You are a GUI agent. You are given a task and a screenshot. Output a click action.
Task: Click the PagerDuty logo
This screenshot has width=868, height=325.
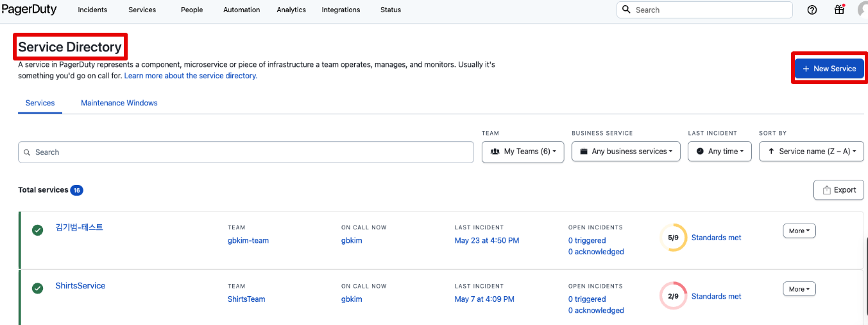(30, 10)
